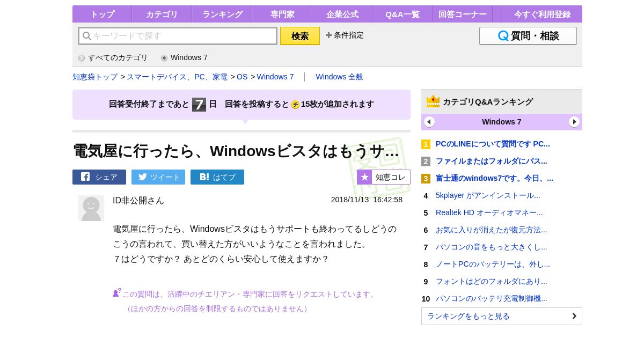Image resolution: width=644 pixels, height=338 pixels.
Task: Go to the 企業公式 tab
Action: pyautogui.click(x=342, y=14)
